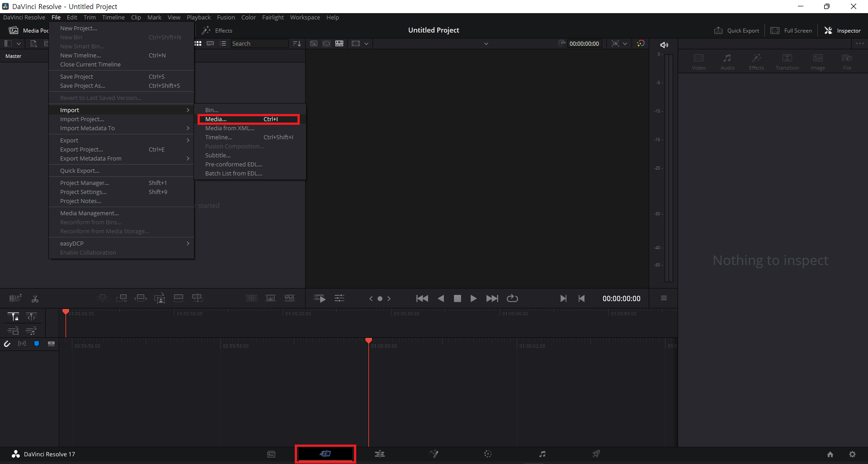
Task: Choose Timeline... in Import submenu
Action: 250,137
